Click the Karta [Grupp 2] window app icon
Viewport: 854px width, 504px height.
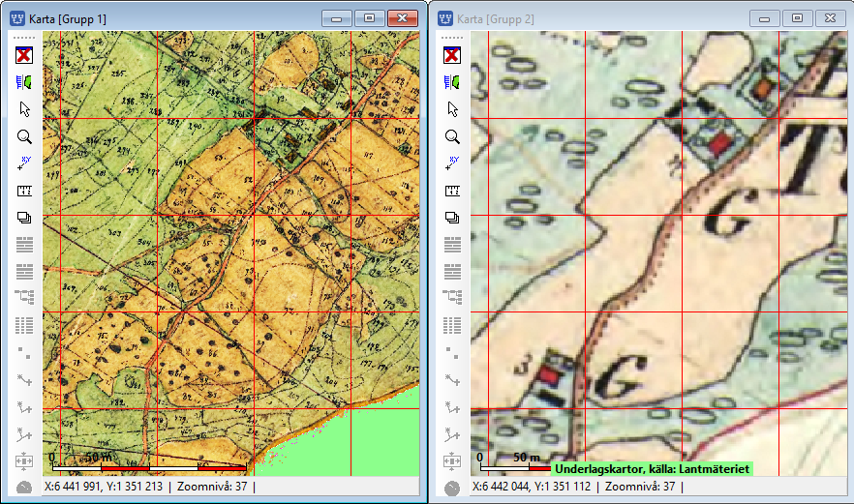tap(445, 18)
